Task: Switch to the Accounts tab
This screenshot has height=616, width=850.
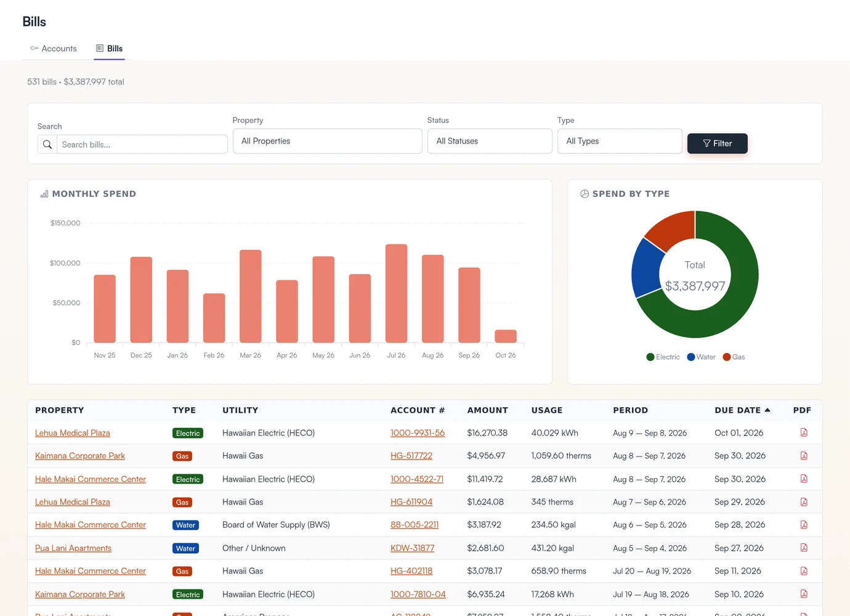Action: 54,49
